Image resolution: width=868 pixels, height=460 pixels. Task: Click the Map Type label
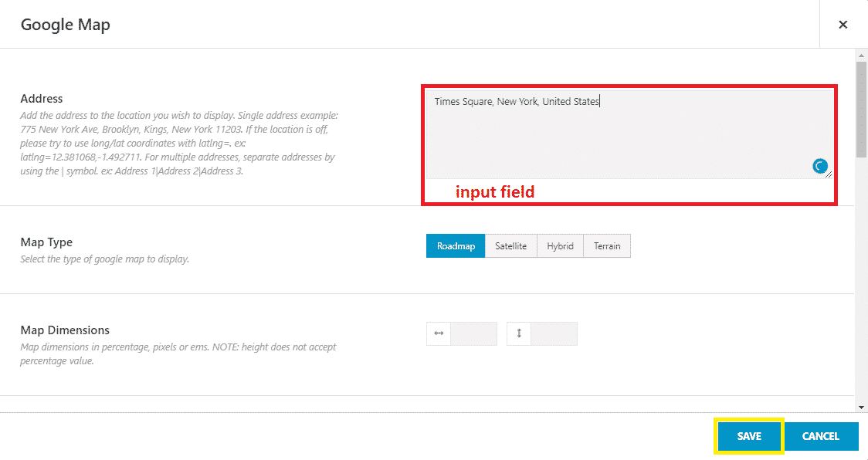(46, 242)
